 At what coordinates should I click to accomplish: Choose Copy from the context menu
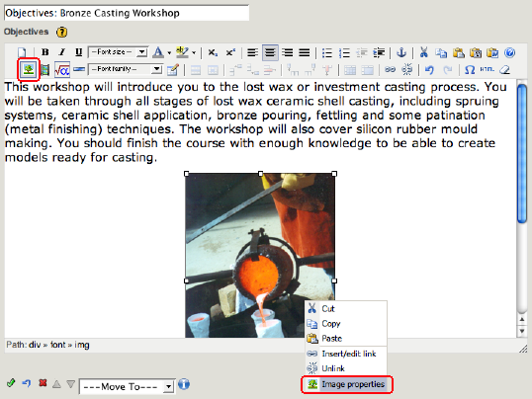pyautogui.click(x=346, y=324)
